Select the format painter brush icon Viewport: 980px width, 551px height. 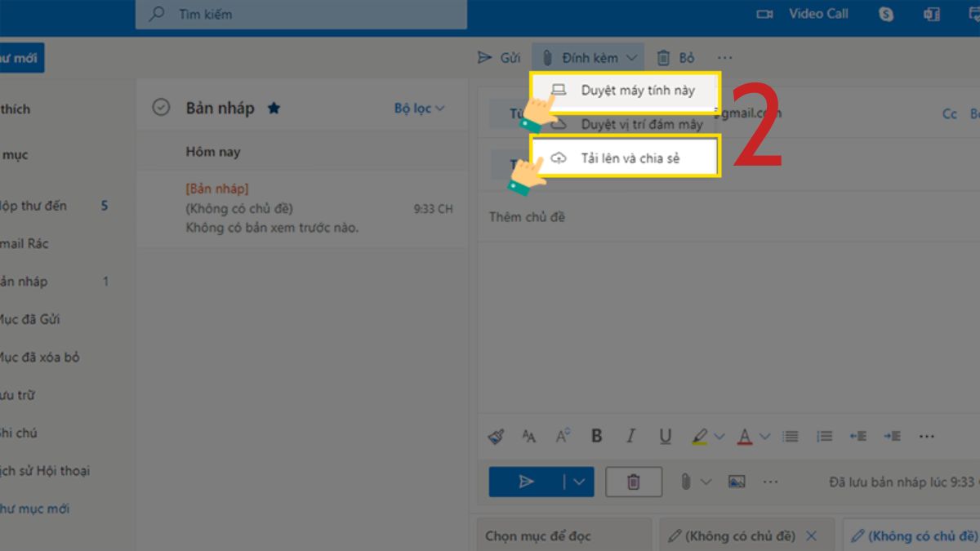pyautogui.click(x=497, y=437)
